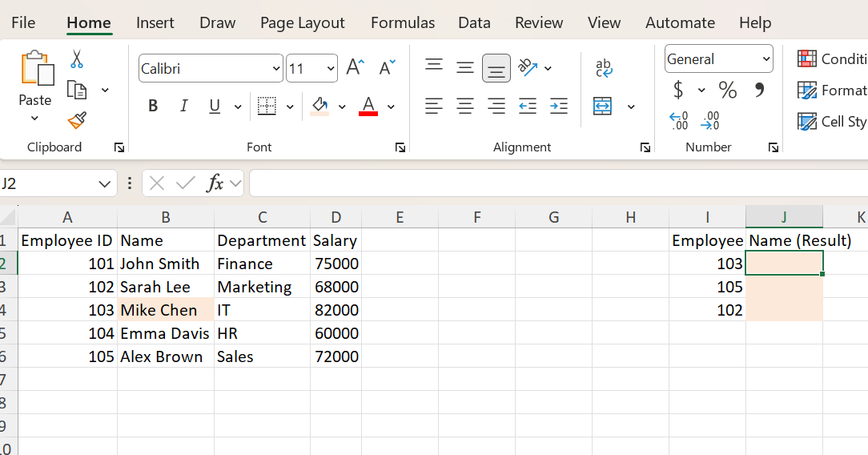This screenshot has height=455, width=868.
Task: Open Alignment group dialog launcher
Action: click(x=645, y=147)
